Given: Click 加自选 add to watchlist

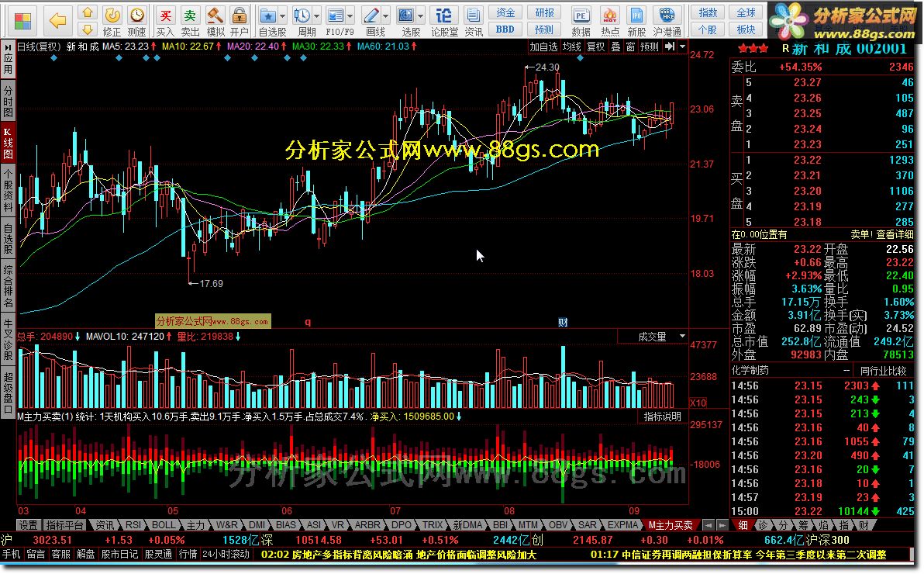Looking at the screenshot, I should pos(543,47).
